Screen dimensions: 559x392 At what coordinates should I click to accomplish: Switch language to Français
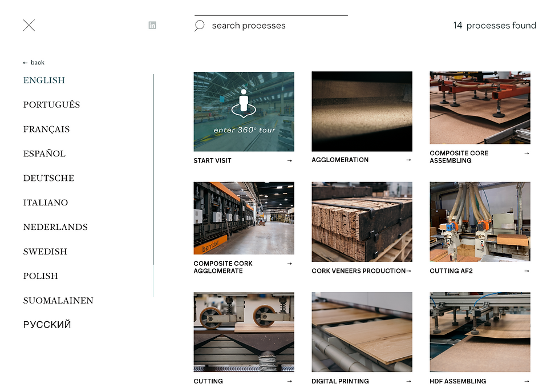(x=46, y=129)
